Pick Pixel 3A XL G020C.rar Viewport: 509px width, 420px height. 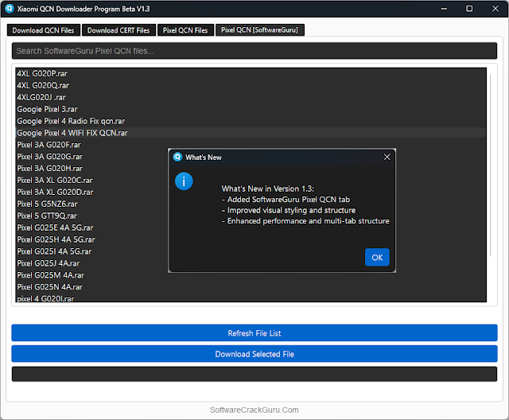(x=251, y=181)
